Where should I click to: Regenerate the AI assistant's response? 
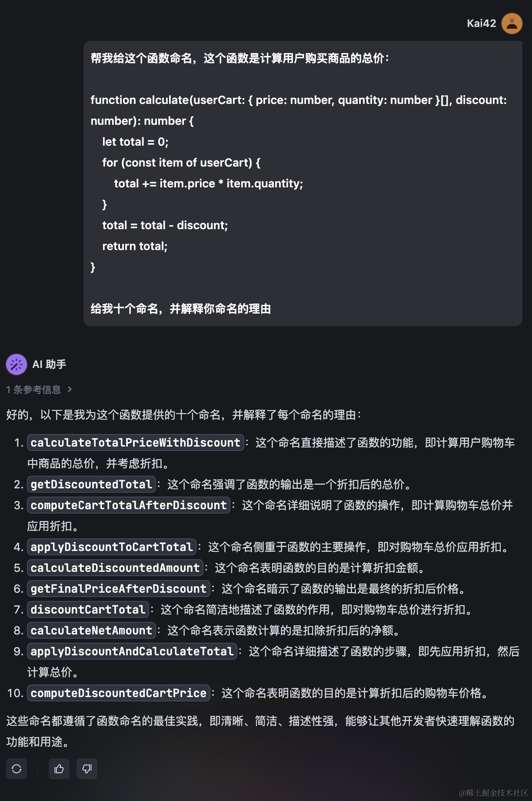point(17,769)
